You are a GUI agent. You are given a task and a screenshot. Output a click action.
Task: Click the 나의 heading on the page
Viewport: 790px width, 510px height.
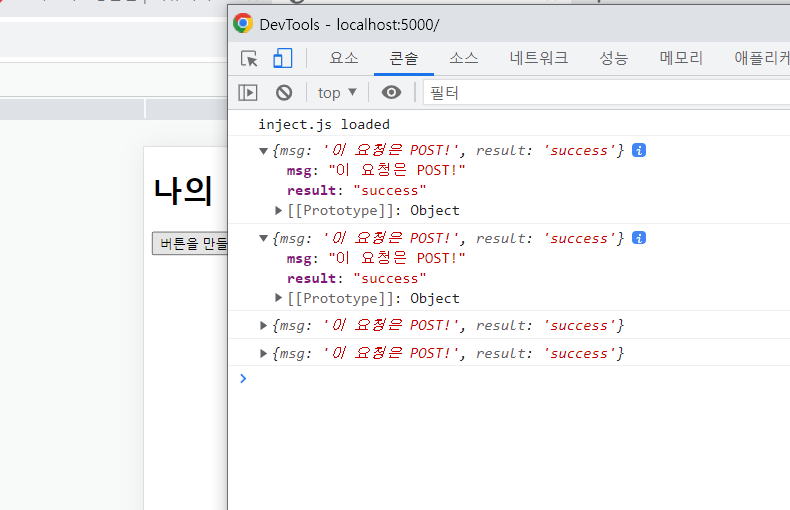click(x=183, y=191)
